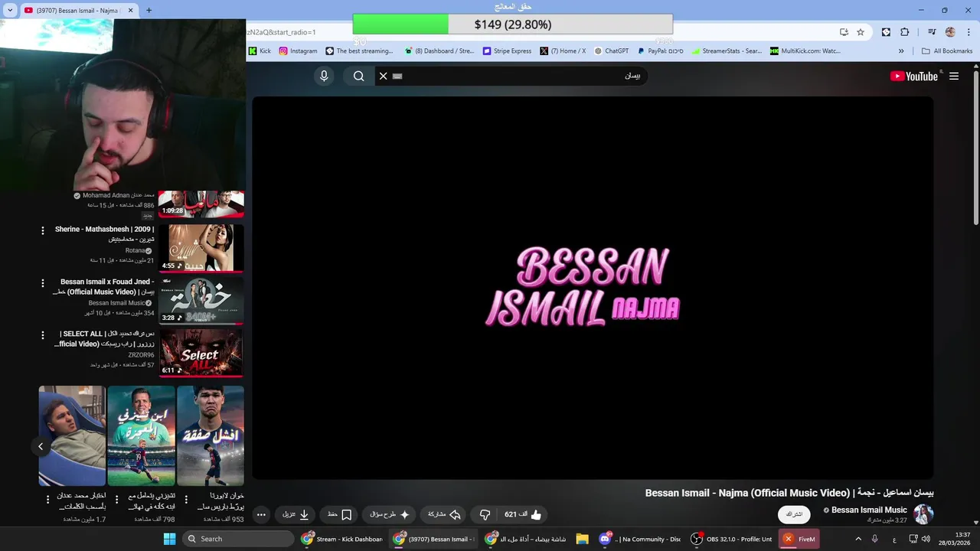Click the Shorts shelf previous arrow
980x551 pixels.
[41, 446]
